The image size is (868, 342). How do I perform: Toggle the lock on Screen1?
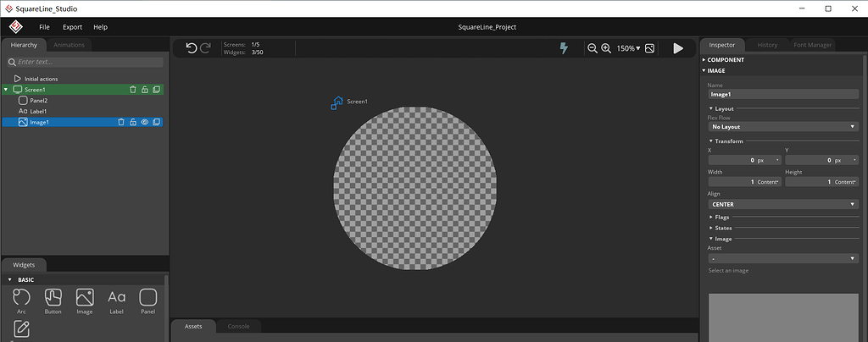click(144, 90)
